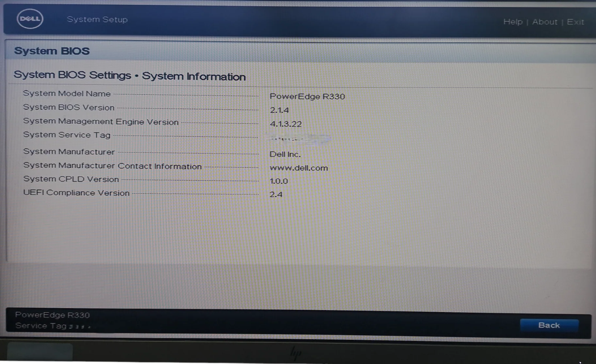Viewport: 596px width, 364px height.
Task: Select System CPLD Version label
Action: [71, 179]
